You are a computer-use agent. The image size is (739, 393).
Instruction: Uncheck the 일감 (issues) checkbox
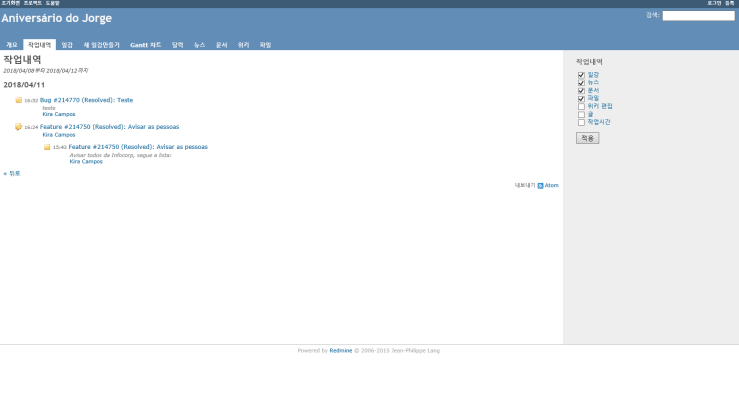[581, 75]
